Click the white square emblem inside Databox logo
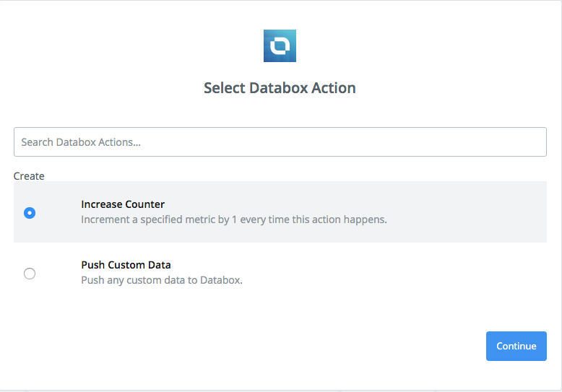 (280, 46)
